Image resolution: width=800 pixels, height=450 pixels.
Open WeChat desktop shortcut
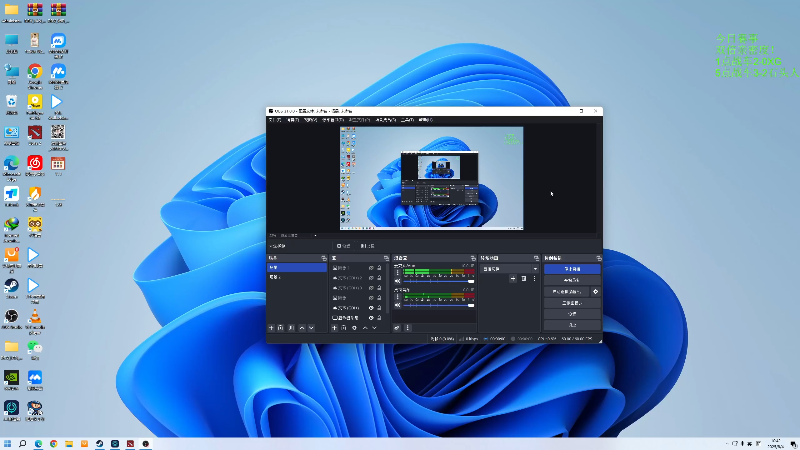pyautogui.click(x=35, y=350)
